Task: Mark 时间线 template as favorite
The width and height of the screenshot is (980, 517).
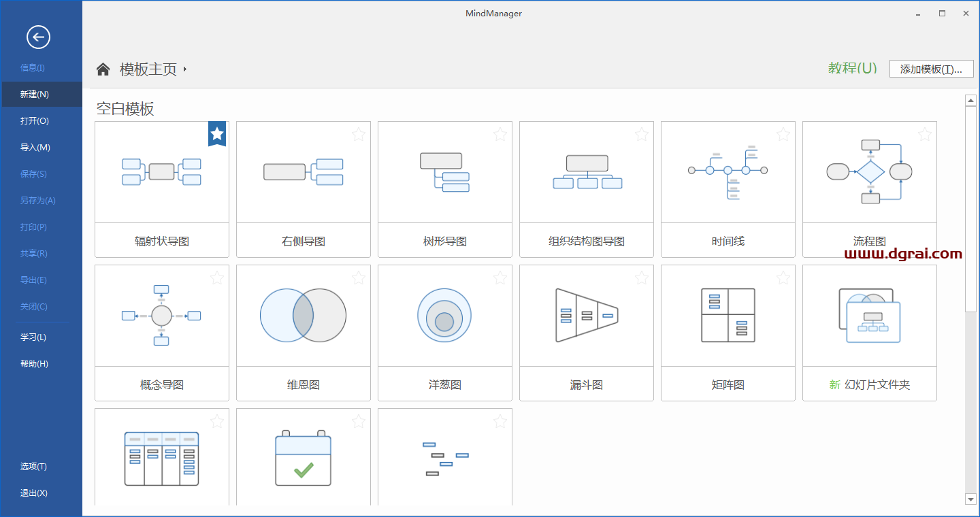Action: pyautogui.click(x=783, y=135)
